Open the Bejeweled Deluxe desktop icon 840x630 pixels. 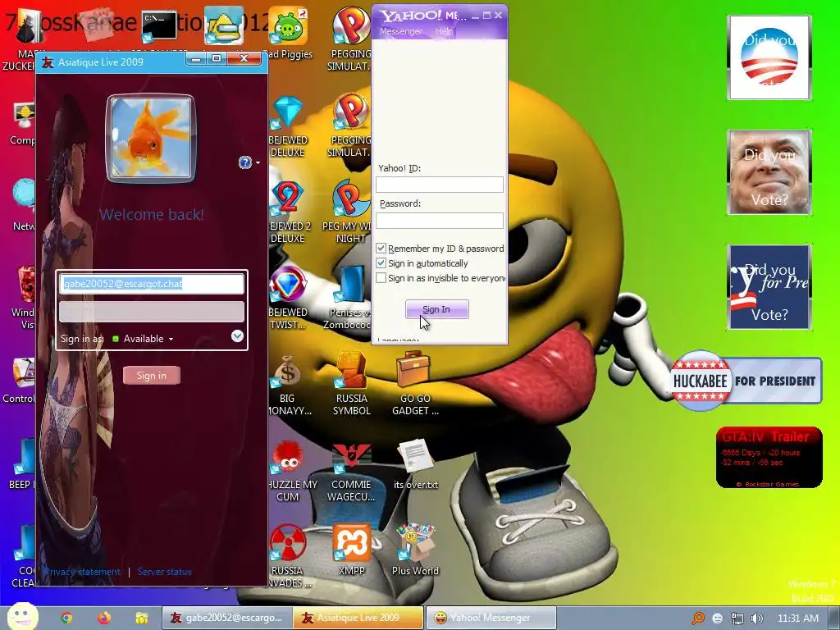(x=288, y=126)
